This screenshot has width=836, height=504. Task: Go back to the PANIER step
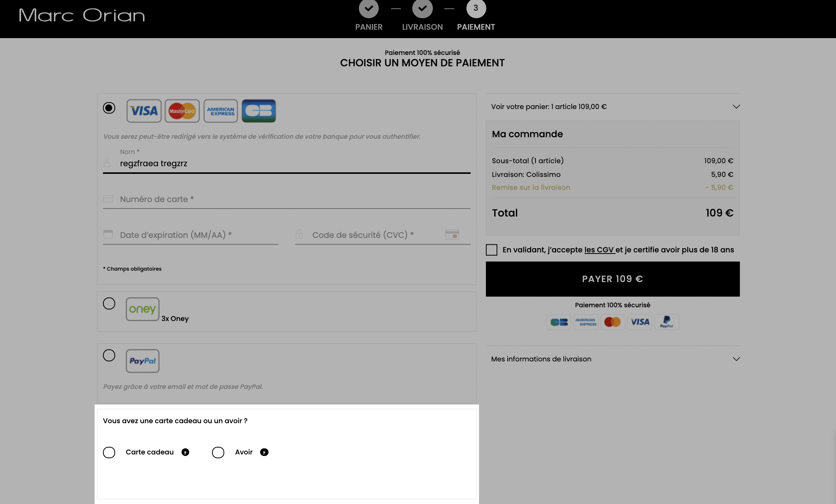tap(369, 27)
